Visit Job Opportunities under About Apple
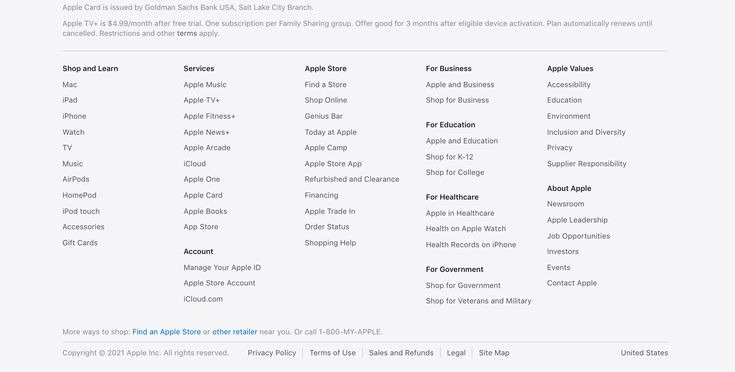 click(578, 236)
